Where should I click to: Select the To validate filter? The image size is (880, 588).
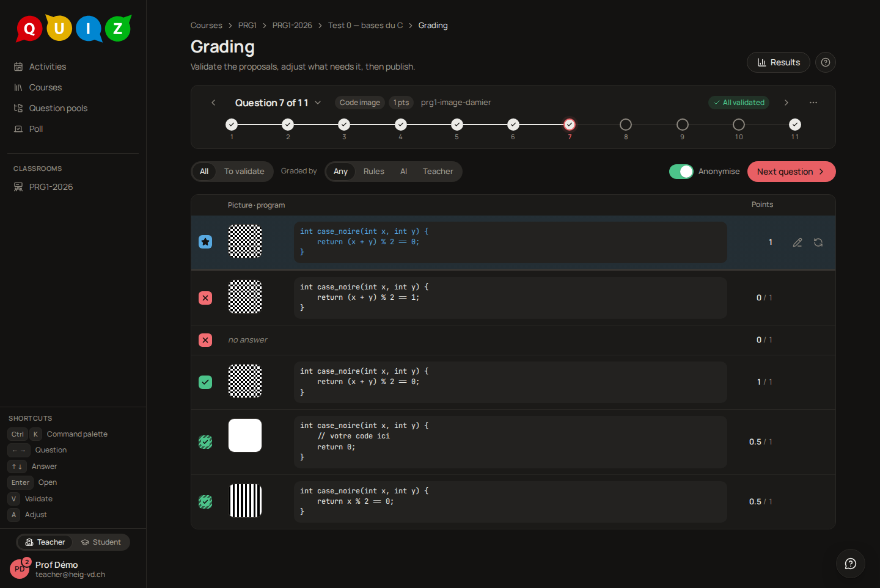[244, 172]
